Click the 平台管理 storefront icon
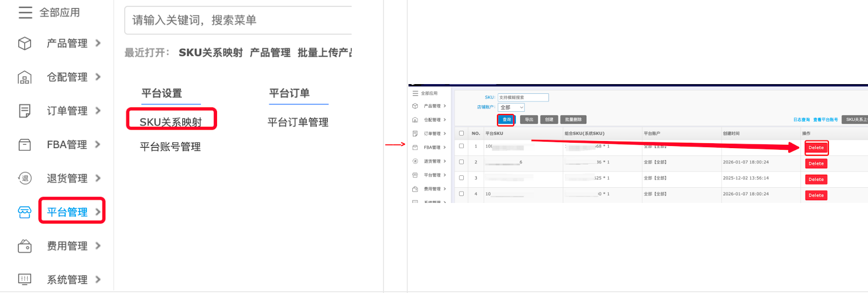Screen dimensions: 868x293 pyautogui.click(x=25, y=212)
